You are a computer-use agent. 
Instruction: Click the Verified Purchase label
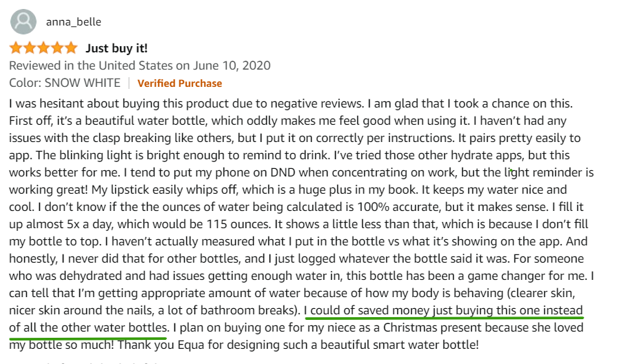180,83
